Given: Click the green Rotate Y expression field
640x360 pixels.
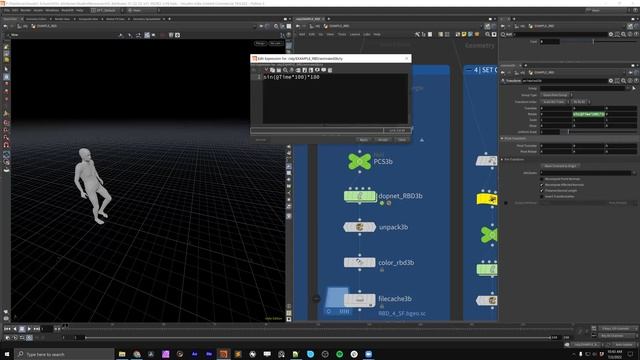Looking at the screenshot, I should click(588, 114).
